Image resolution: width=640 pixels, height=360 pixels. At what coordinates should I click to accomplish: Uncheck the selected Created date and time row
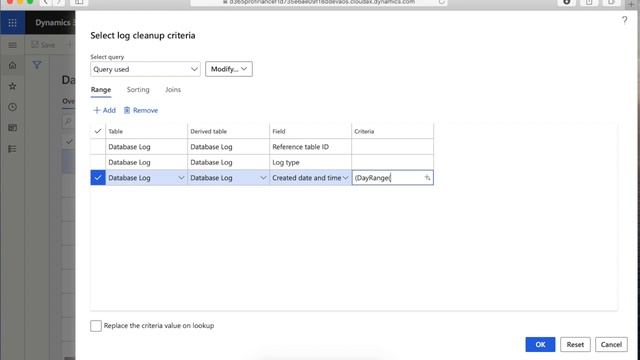(x=98, y=178)
